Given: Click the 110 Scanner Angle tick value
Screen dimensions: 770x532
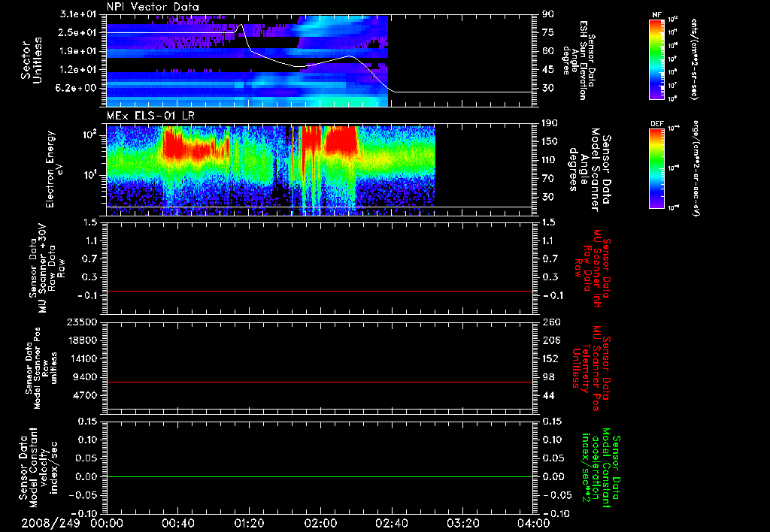Looking at the screenshot, I should pos(550,160).
